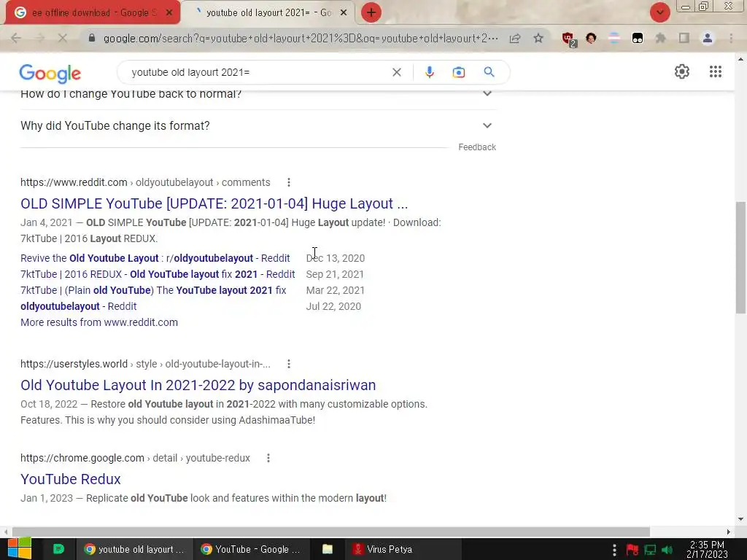Open options menu for reddit.com result
The height and width of the screenshot is (560, 747).
coord(289,182)
